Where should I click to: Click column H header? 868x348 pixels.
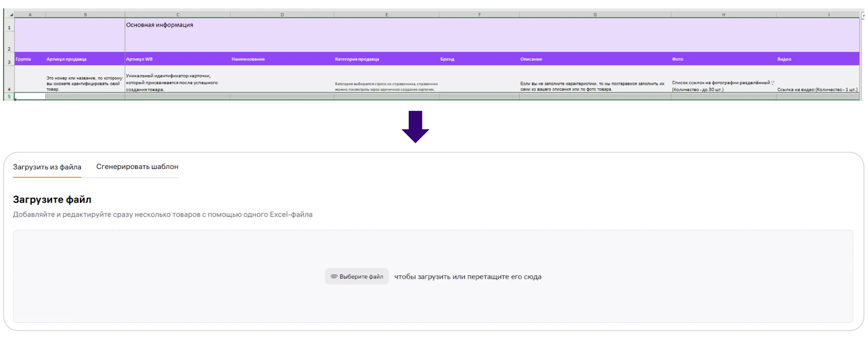point(723,15)
